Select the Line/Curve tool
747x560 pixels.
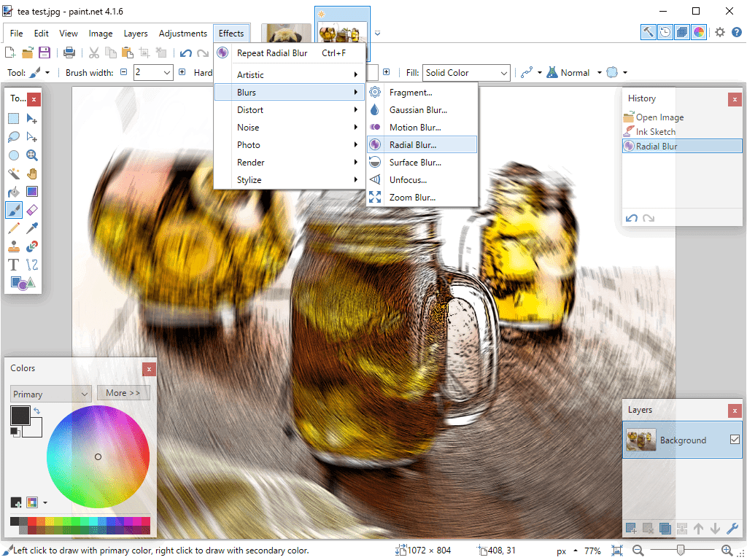[x=32, y=265]
